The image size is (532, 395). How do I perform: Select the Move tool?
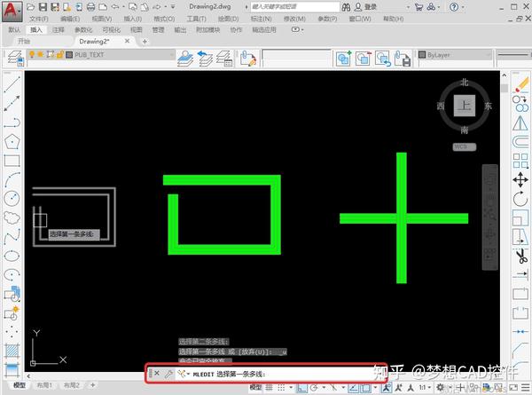[520, 179]
